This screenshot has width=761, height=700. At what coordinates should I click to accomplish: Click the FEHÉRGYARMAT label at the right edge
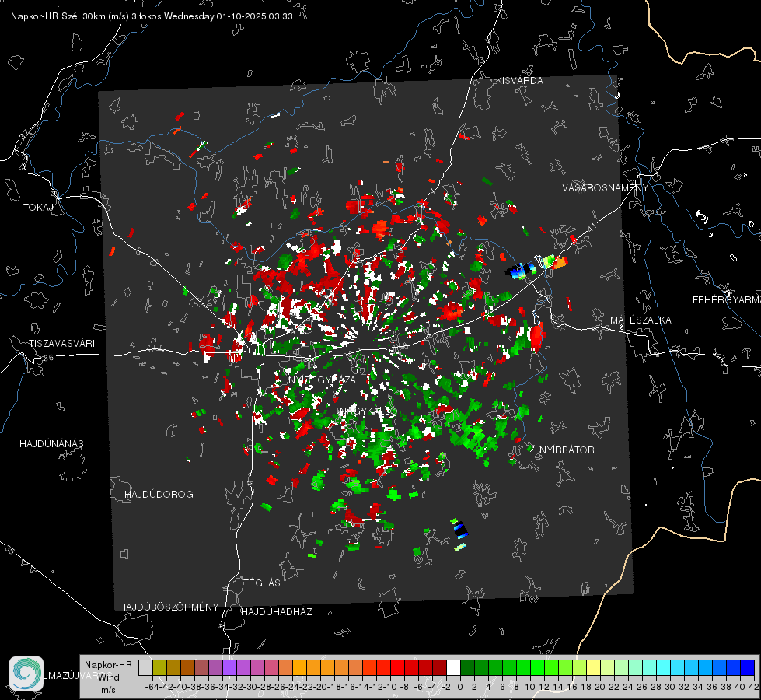726,300
